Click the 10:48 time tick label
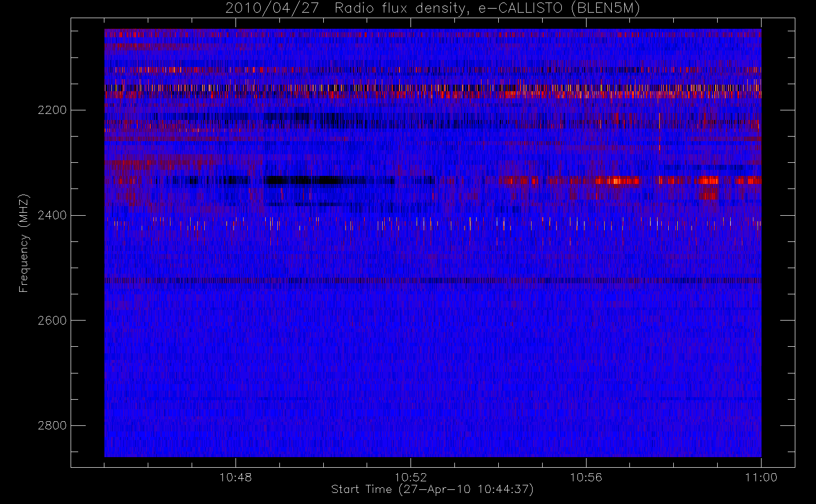Image resolution: width=816 pixels, height=504 pixels. click(236, 477)
